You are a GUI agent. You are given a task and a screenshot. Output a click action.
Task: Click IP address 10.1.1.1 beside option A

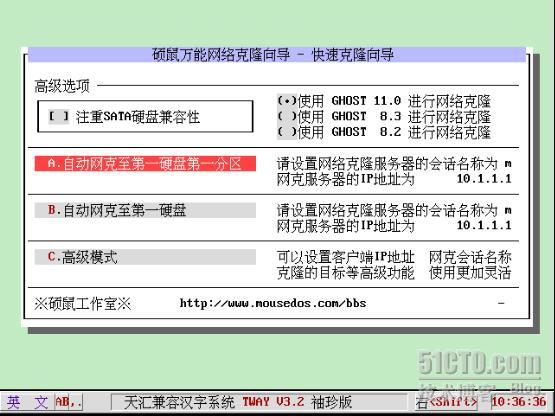click(484, 178)
